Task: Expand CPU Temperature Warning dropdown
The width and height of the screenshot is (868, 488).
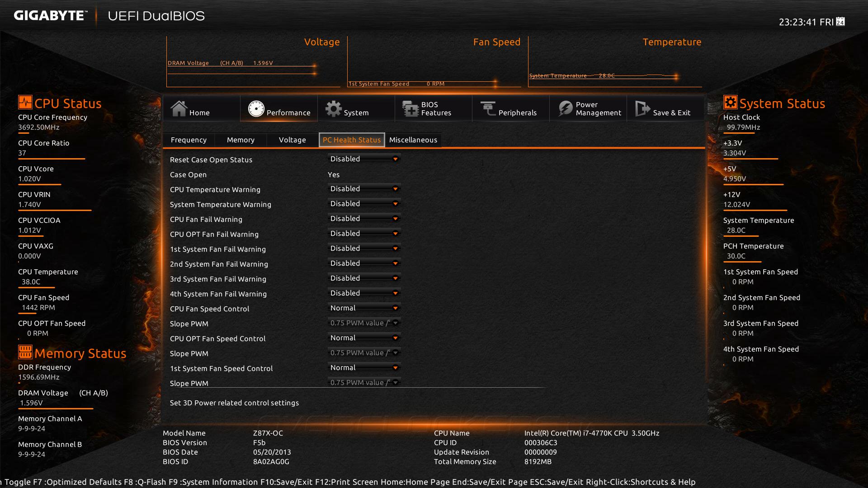Action: click(x=364, y=189)
